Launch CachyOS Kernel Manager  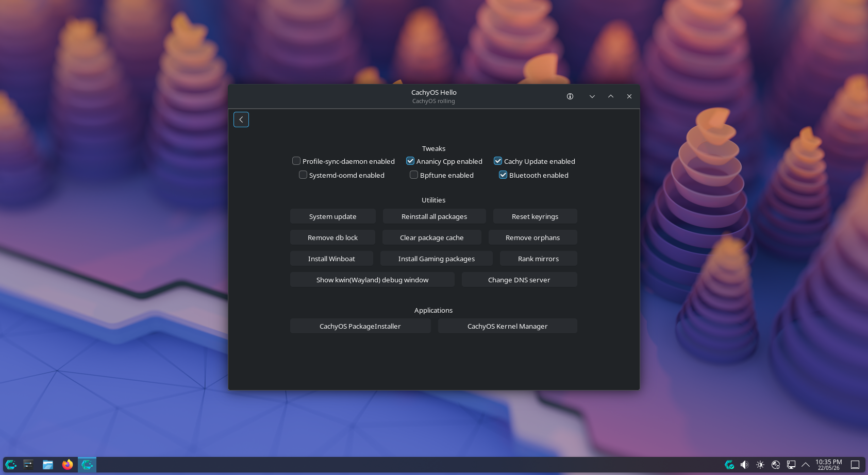click(x=508, y=326)
